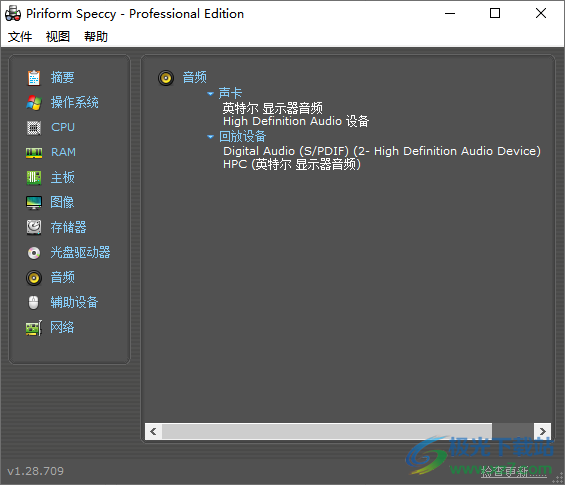This screenshot has height=485, width=565.
Task: Click the v1.28.709 version text
Action: point(35,471)
